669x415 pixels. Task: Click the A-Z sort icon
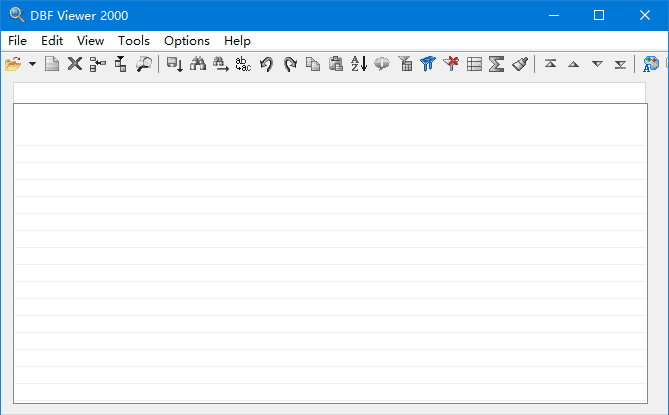coord(359,64)
